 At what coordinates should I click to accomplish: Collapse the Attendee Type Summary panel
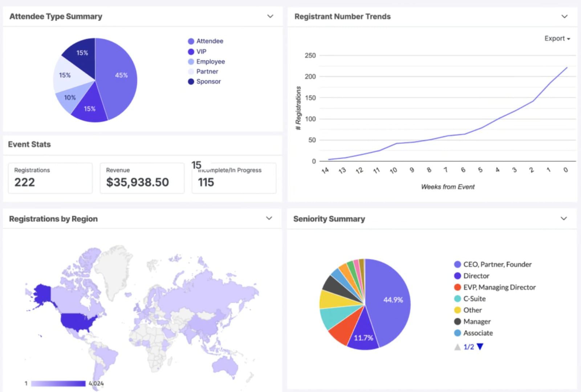[x=270, y=16]
